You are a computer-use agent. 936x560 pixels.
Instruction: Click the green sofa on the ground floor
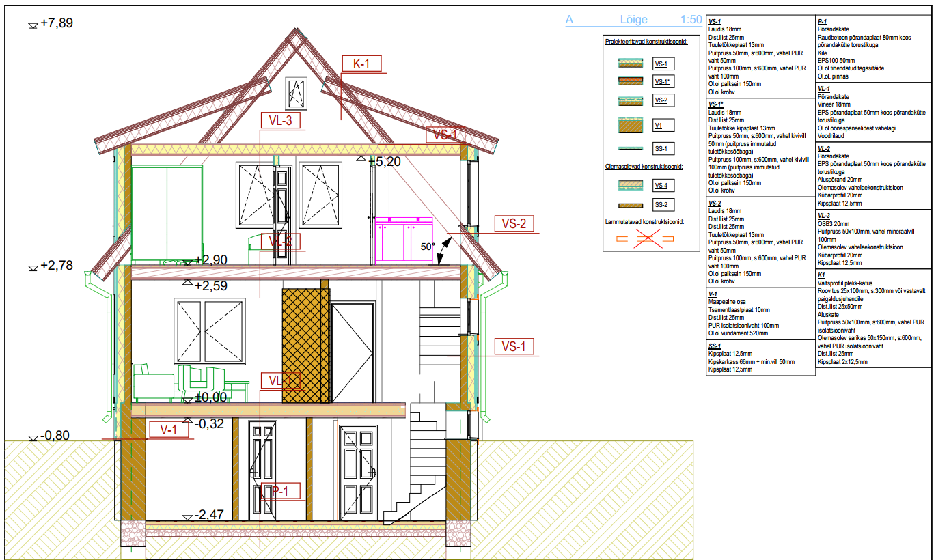tap(152, 382)
